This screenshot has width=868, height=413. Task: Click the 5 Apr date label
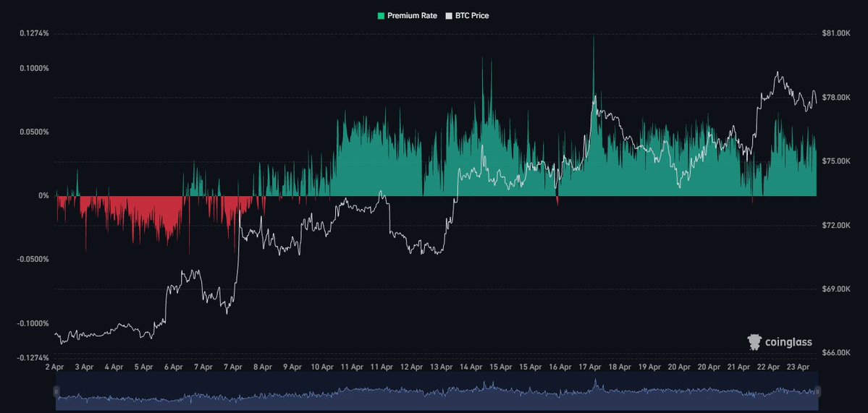coord(144,367)
